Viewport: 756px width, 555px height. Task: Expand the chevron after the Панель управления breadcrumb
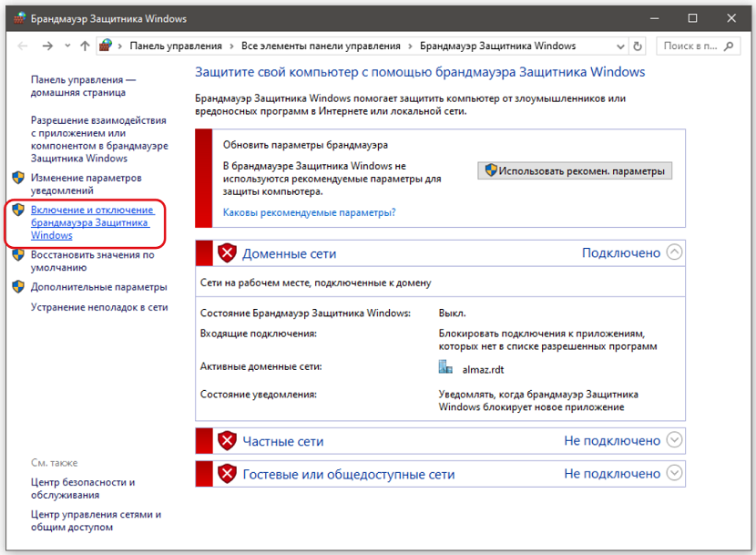231,46
